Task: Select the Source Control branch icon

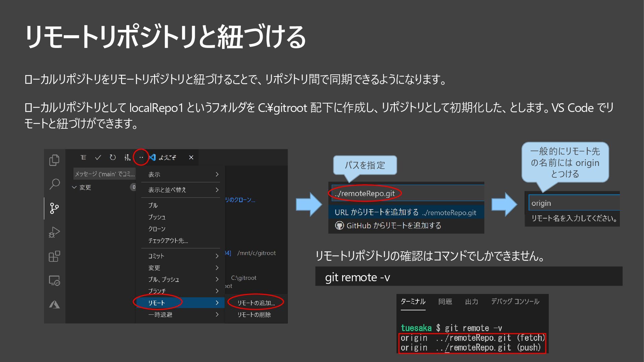Action: [54, 208]
